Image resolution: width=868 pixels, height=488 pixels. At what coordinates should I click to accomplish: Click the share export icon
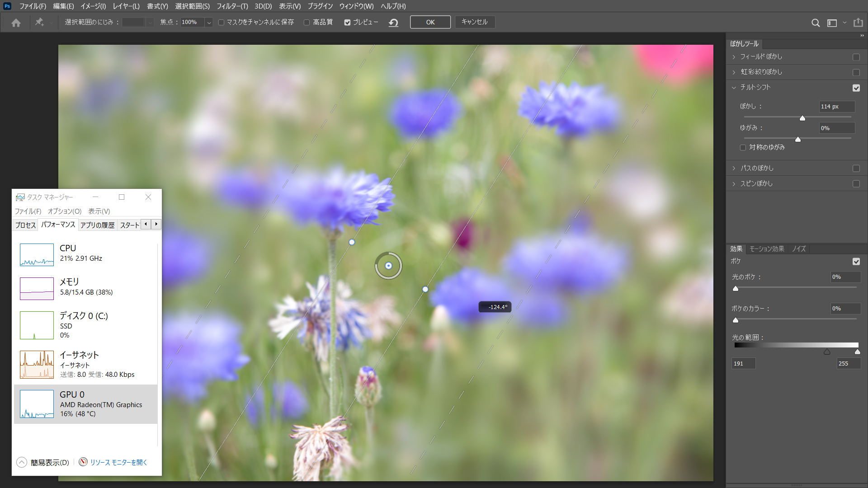tap(858, 23)
